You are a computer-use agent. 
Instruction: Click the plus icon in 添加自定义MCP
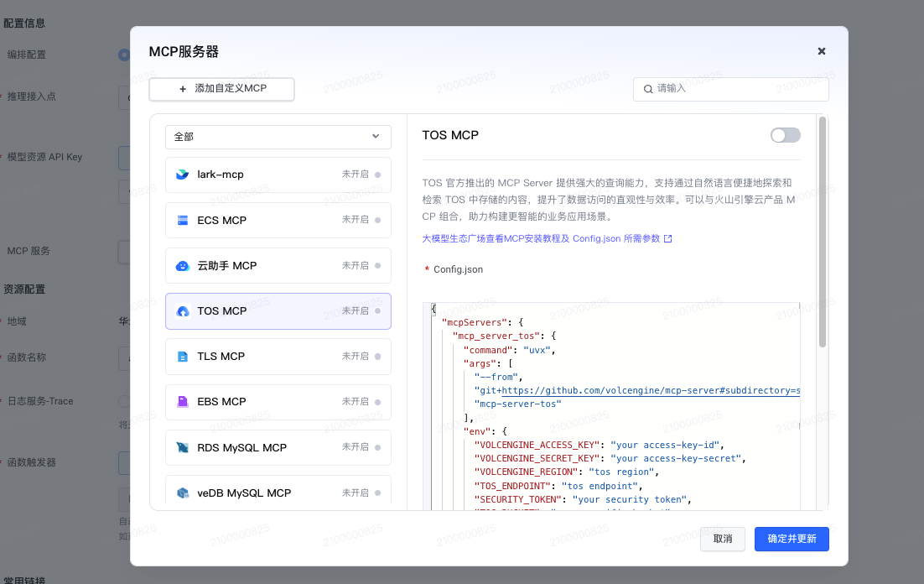pos(183,89)
